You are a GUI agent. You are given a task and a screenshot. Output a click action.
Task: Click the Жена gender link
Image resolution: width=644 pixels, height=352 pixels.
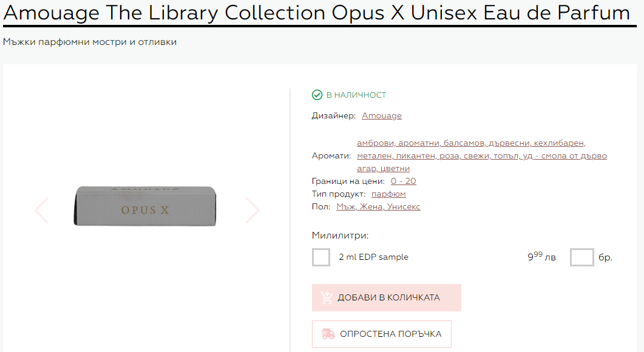click(x=370, y=207)
